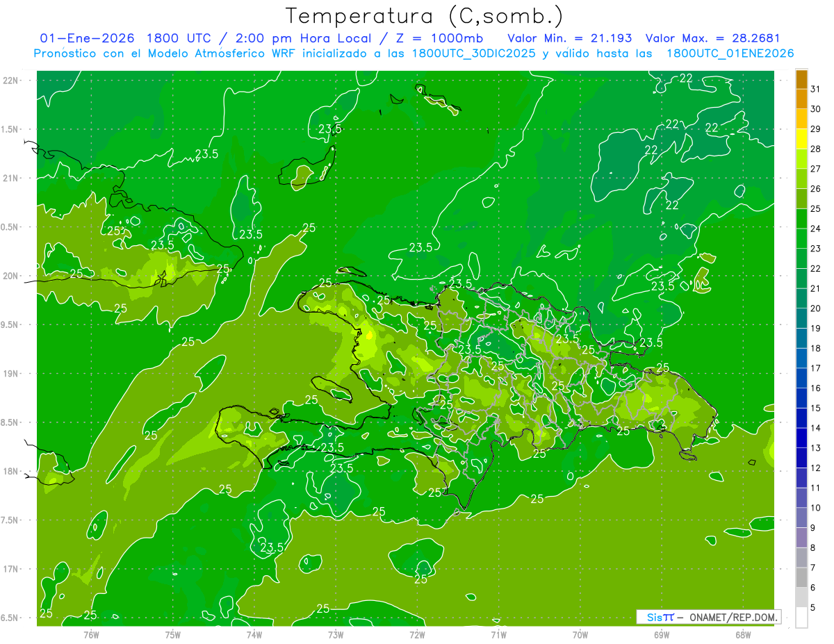
Task: Click the lime colorbar swatch between 27 and 28
Action: 801,158
